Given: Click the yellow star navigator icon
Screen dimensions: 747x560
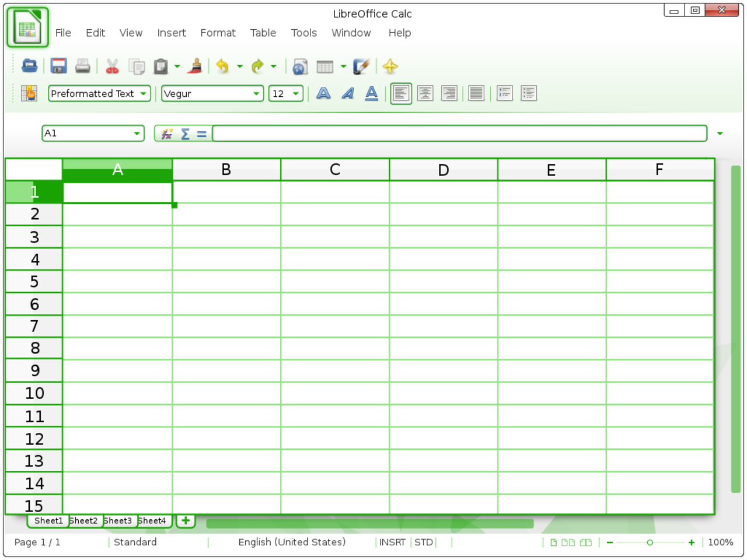Looking at the screenshot, I should (x=390, y=66).
